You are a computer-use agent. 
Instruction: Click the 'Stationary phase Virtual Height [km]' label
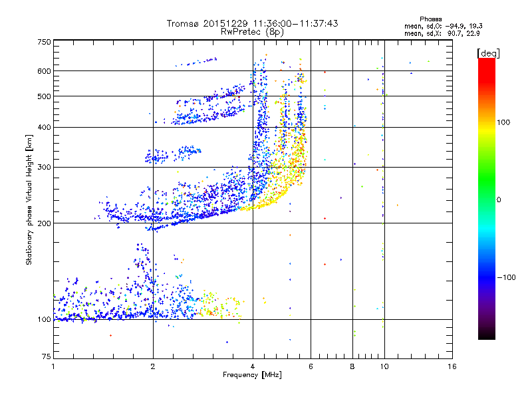pos(29,199)
